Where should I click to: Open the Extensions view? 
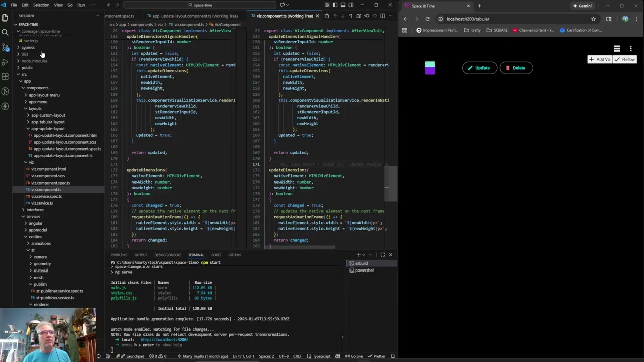(x=5, y=76)
